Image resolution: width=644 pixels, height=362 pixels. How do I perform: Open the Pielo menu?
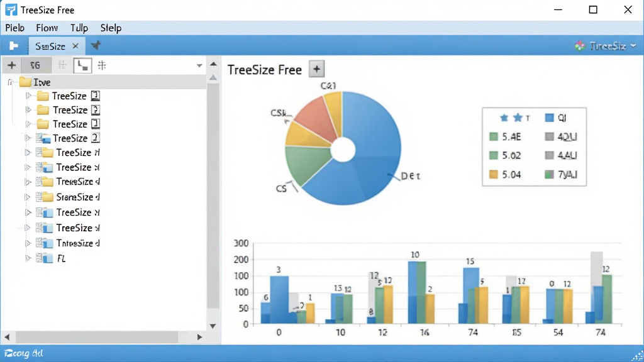(15, 28)
